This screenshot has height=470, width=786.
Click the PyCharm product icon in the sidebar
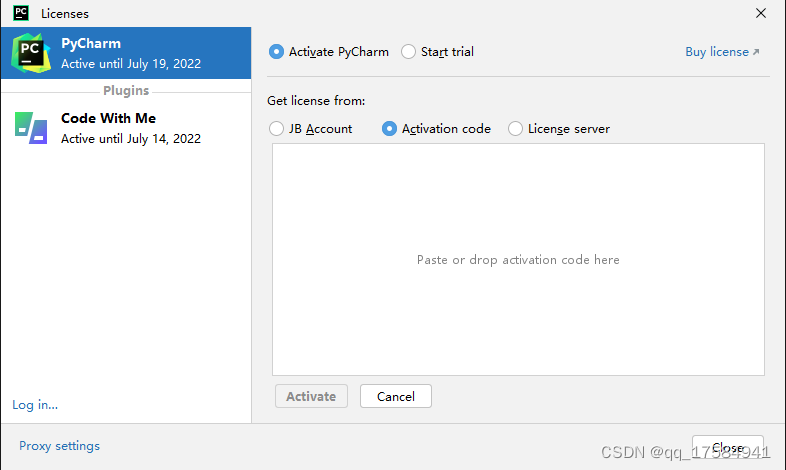point(31,52)
